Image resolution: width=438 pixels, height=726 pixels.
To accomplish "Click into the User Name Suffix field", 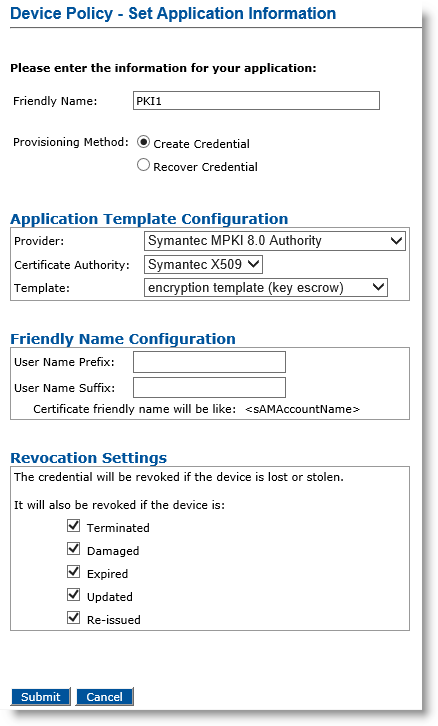I will tap(209, 388).
